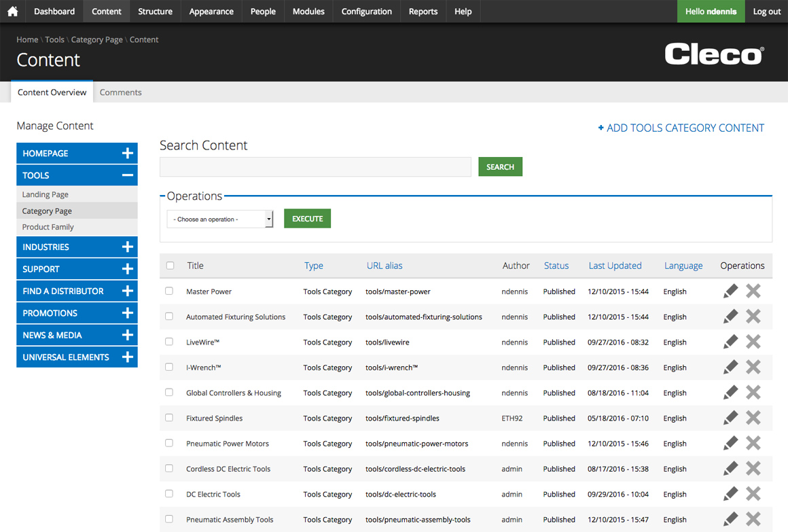Expand the SUPPORT sidebar section
788x532 pixels.
pyautogui.click(x=77, y=269)
